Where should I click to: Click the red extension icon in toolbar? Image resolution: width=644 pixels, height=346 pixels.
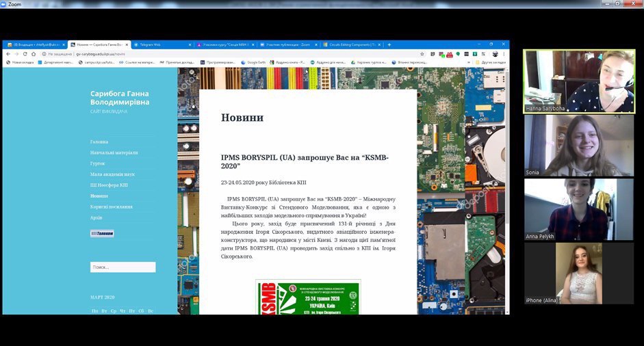coord(450,54)
